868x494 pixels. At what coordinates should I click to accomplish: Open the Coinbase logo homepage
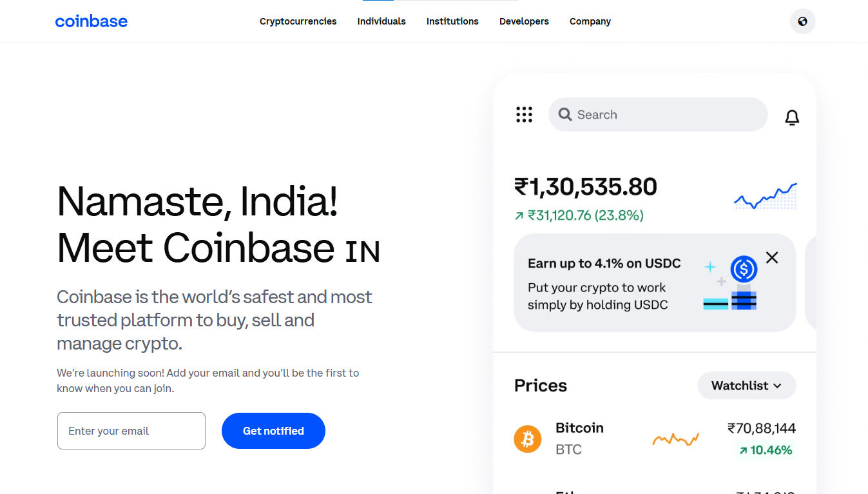[91, 21]
